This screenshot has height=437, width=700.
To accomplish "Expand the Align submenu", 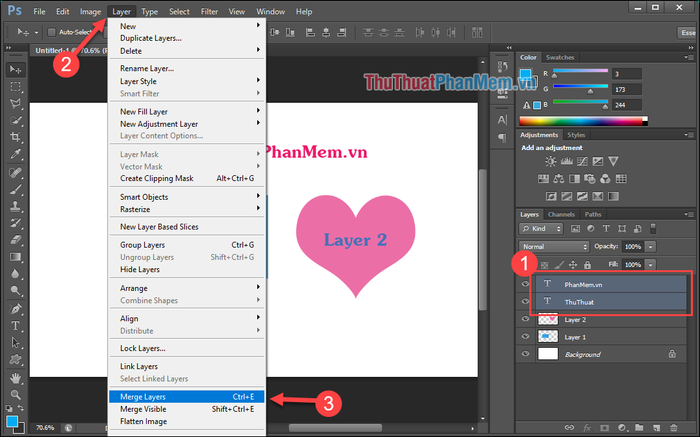I will 187,318.
